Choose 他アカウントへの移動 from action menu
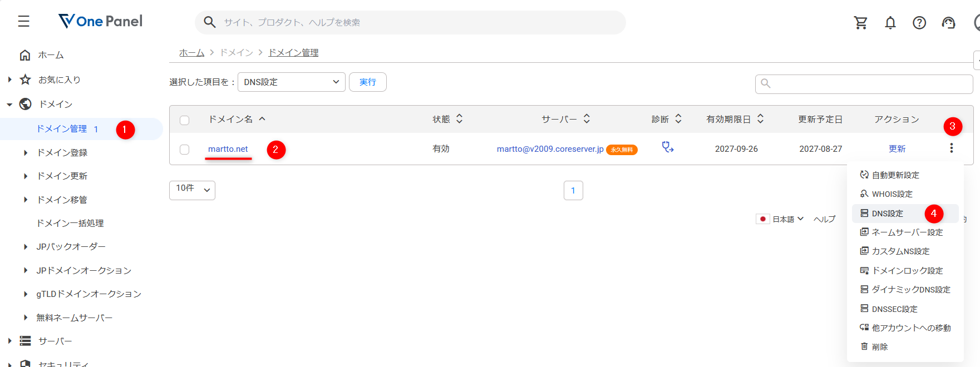Viewport: 980px width, 367px height. 905,328
